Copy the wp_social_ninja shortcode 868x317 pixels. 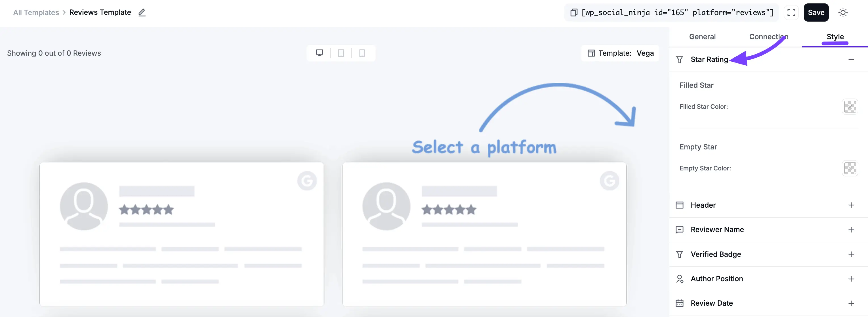pos(573,12)
